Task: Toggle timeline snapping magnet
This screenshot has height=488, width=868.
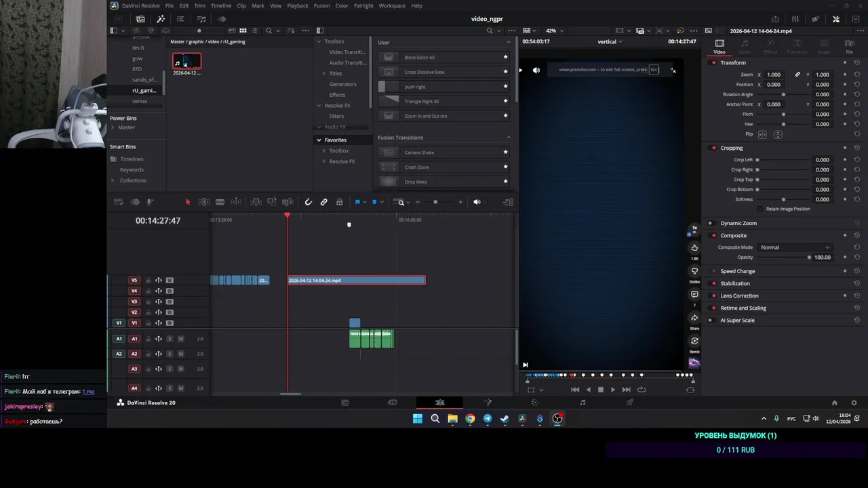Action: 308,202
